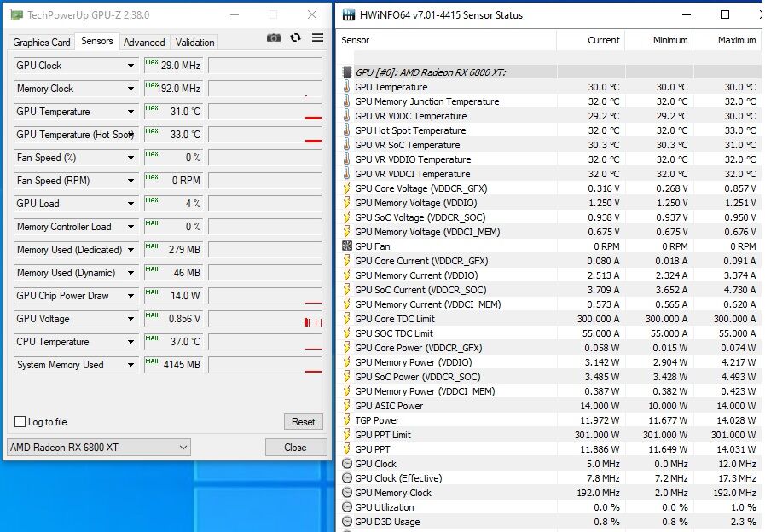Open the GPU Temperature sensor dropdown
765x532 pixels.
pyautogui.click(x=130, y=112)
